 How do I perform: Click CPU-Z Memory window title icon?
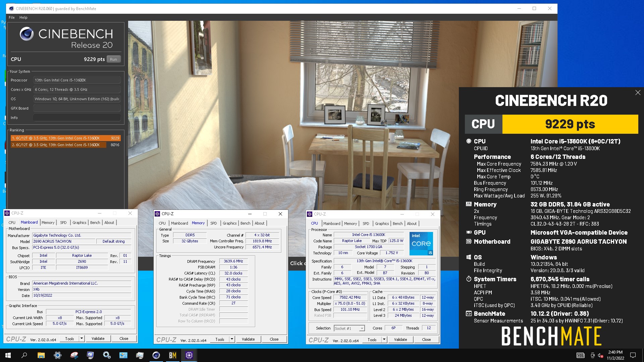pyautogui.click(x=157, y=214)
